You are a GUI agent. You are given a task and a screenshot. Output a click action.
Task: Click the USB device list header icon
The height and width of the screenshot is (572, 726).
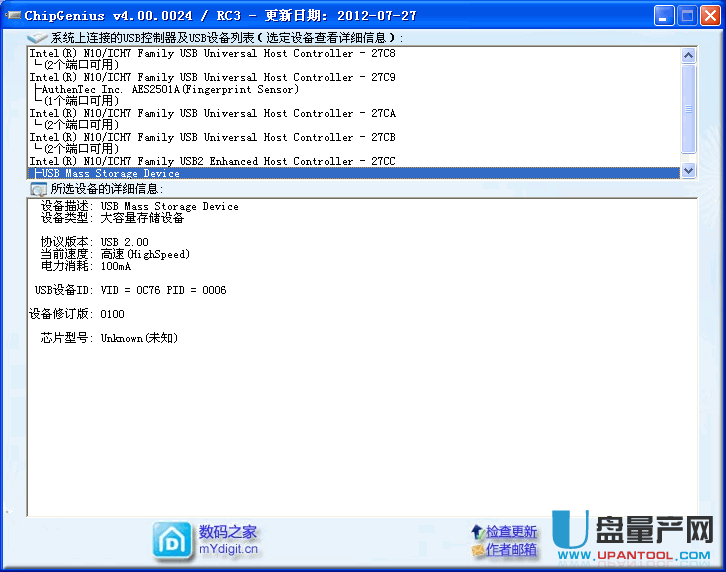click(x=37, y=38)
